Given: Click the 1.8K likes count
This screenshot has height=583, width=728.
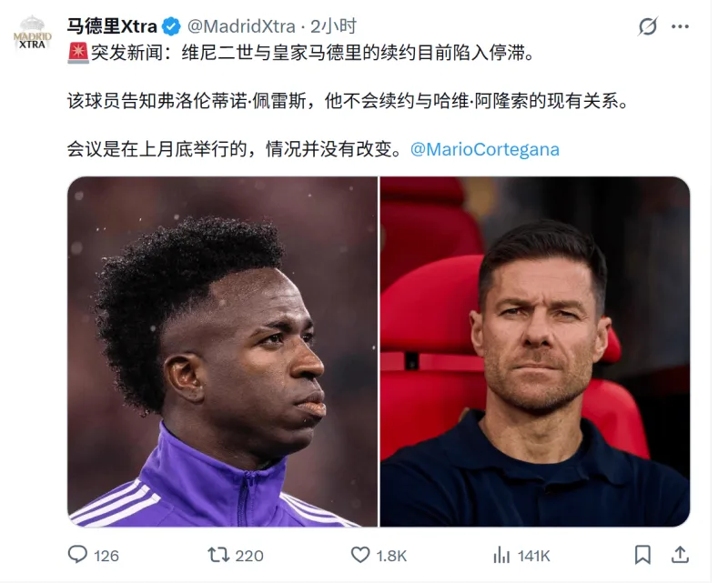Looking at the screenshot, I should pos(391,556).
